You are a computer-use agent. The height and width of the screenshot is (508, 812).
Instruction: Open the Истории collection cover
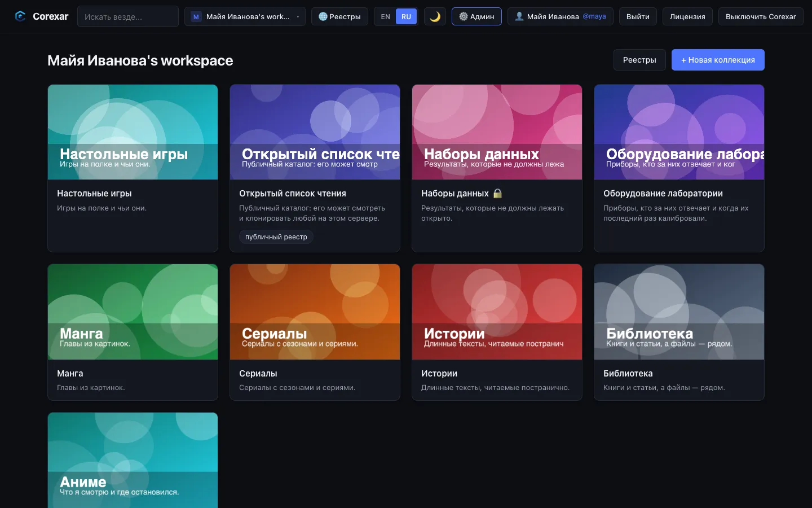coord(497,312)
